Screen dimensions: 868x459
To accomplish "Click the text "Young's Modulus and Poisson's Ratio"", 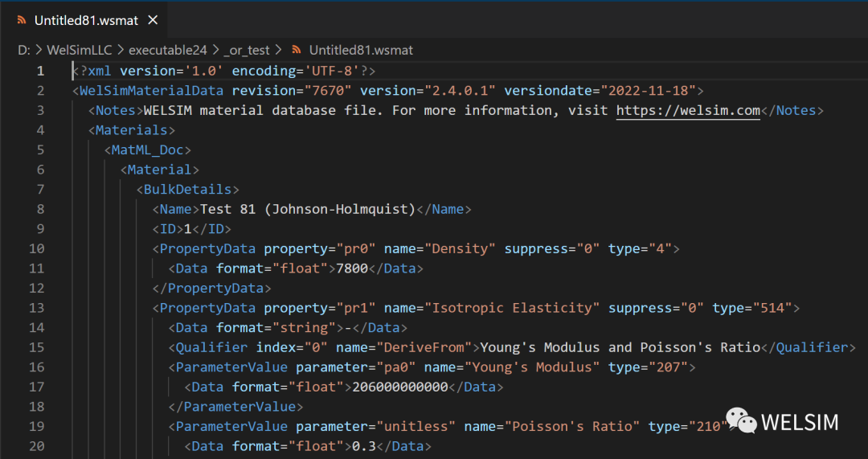I will pyautogui.click(x=620, y=347).
